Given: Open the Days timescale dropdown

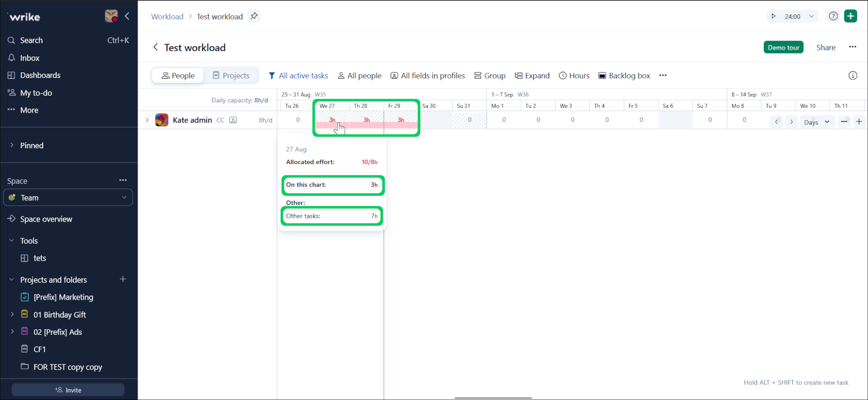Looking at the screenshot, I should tap(816, 122).
